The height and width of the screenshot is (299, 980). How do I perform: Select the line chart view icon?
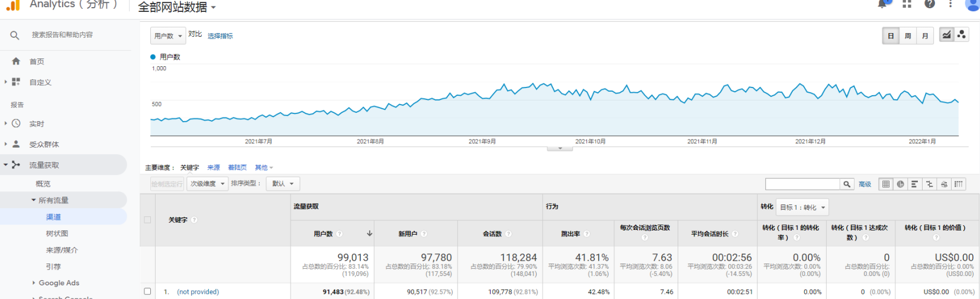coord(946,35)
